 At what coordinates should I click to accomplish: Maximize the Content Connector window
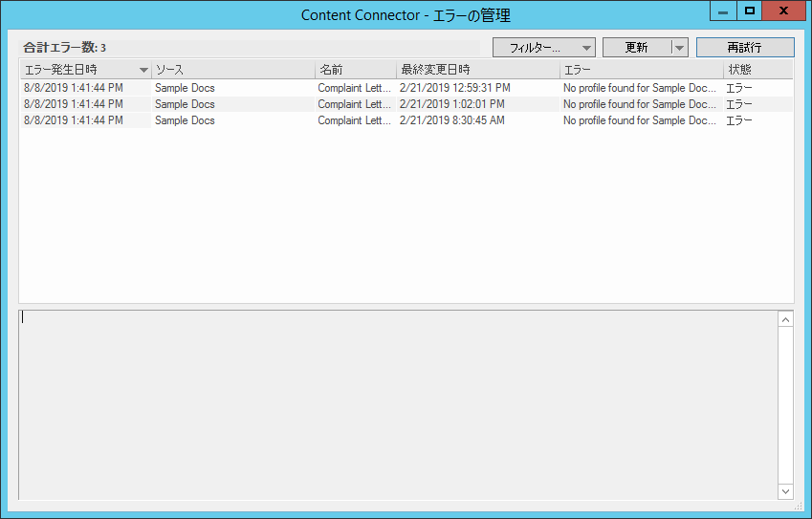[x=750, y=11]
